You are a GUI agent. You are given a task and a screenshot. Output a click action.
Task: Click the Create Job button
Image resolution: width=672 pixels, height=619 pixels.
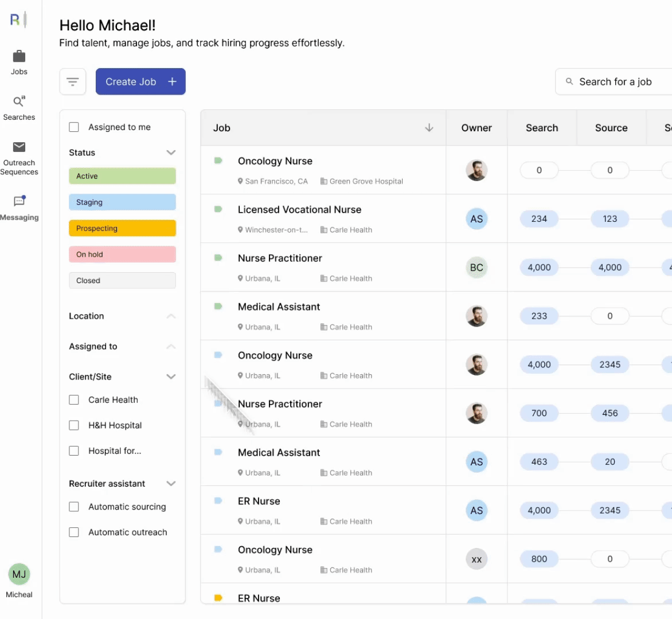click(x=140, y=81)
